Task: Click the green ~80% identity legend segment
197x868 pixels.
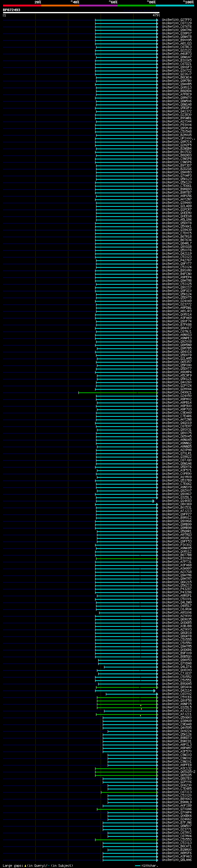Action: [137, 6]
